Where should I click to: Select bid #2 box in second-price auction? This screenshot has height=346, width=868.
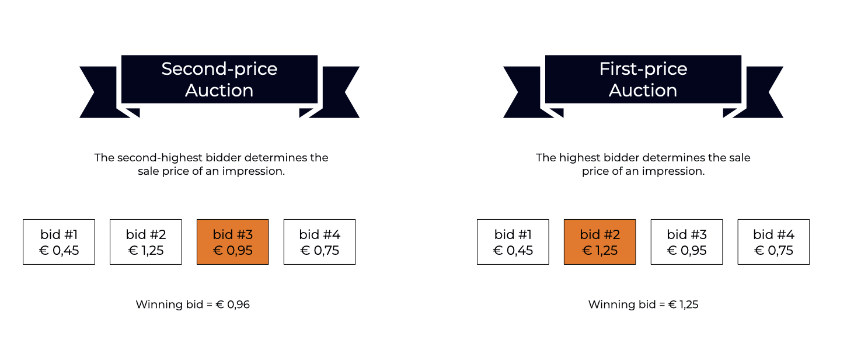146,242
